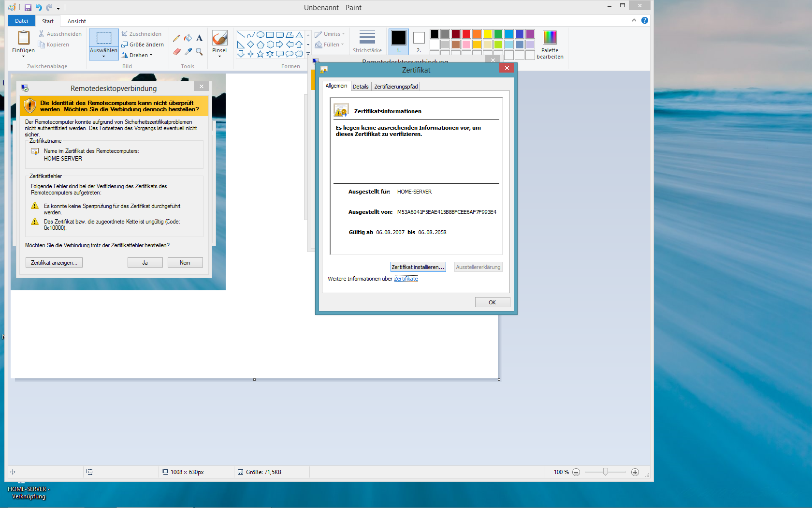Pick the Fill with color bucket tool
This screenshot has height=508, width=812.
(188, 38)
